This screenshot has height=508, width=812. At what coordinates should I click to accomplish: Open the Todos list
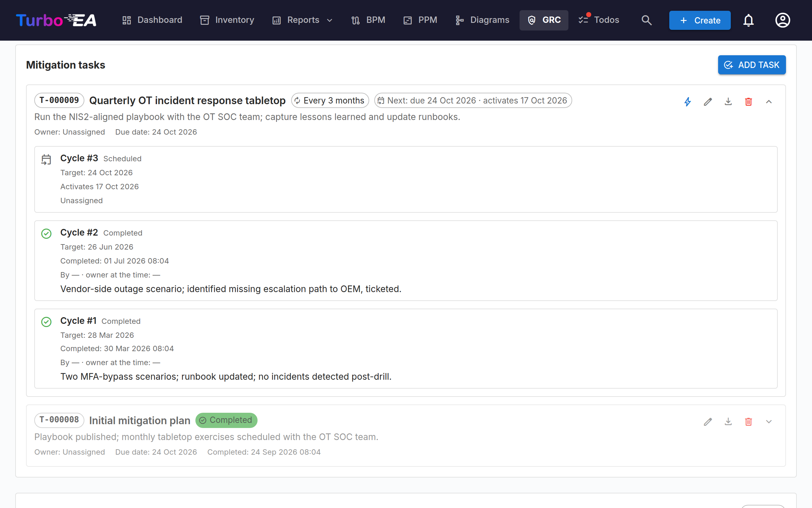point(599,20)
